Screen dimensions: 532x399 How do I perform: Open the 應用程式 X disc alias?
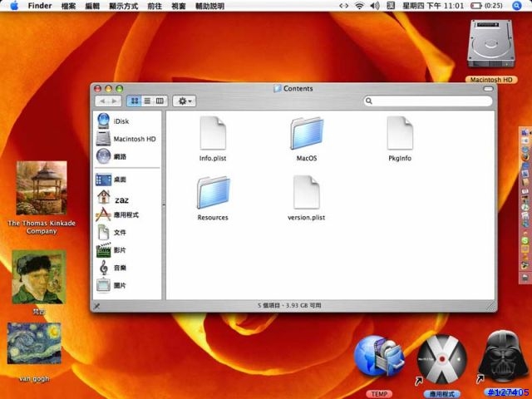point(441,359)
